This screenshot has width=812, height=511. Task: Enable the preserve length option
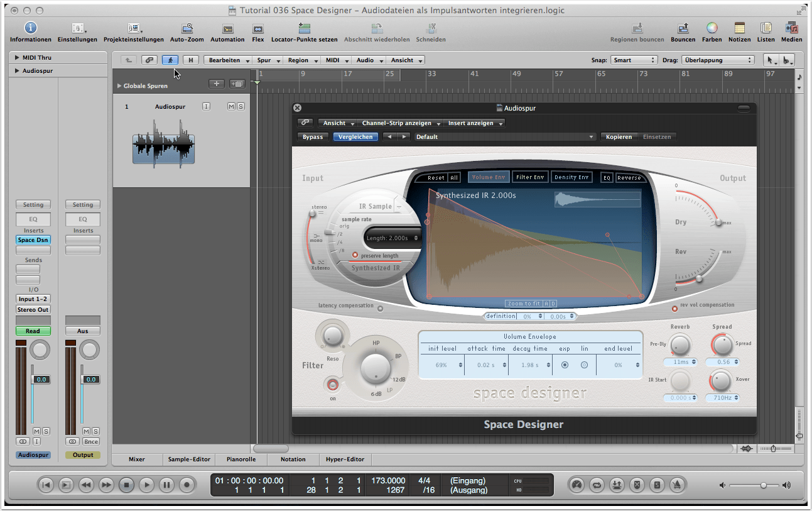[355, 255]
